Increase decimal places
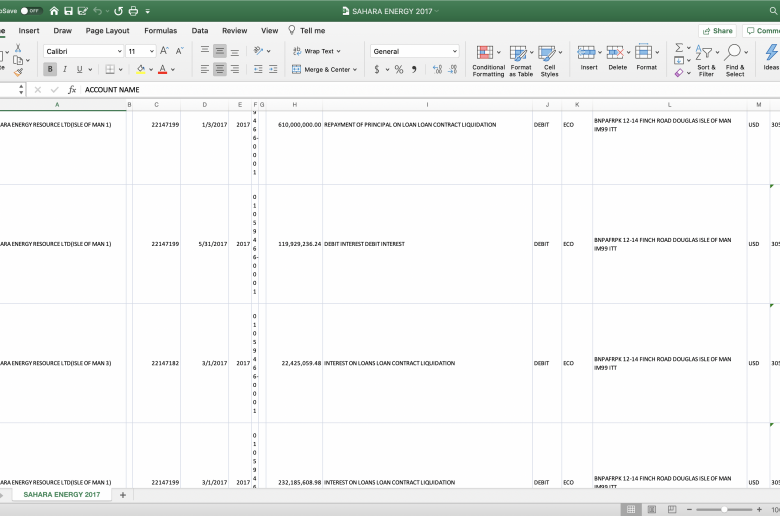Image resolution: width=780 pixels, height=516 pixels. click(x=437, y=69)
